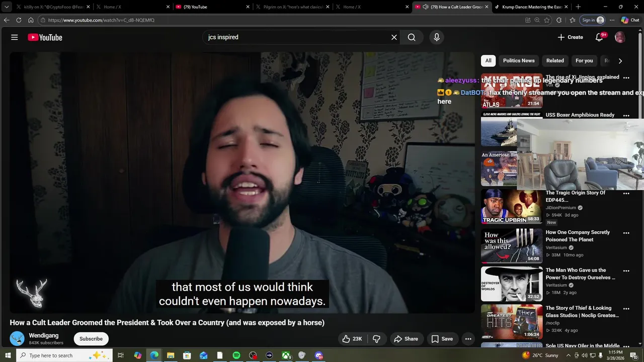Open File Explorer from the taskbar
The width and height of the screenshot is (644, 362).
171,355
